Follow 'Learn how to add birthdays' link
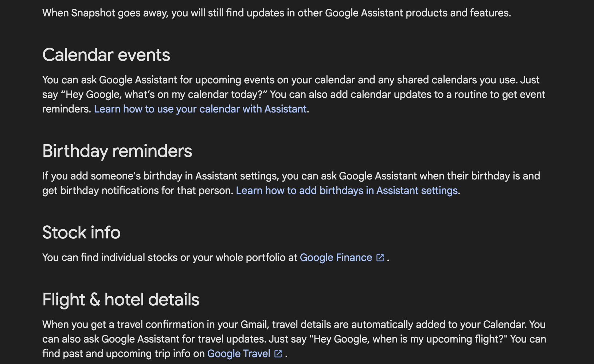This screenshot has height=364, width=594. point(347,191)
